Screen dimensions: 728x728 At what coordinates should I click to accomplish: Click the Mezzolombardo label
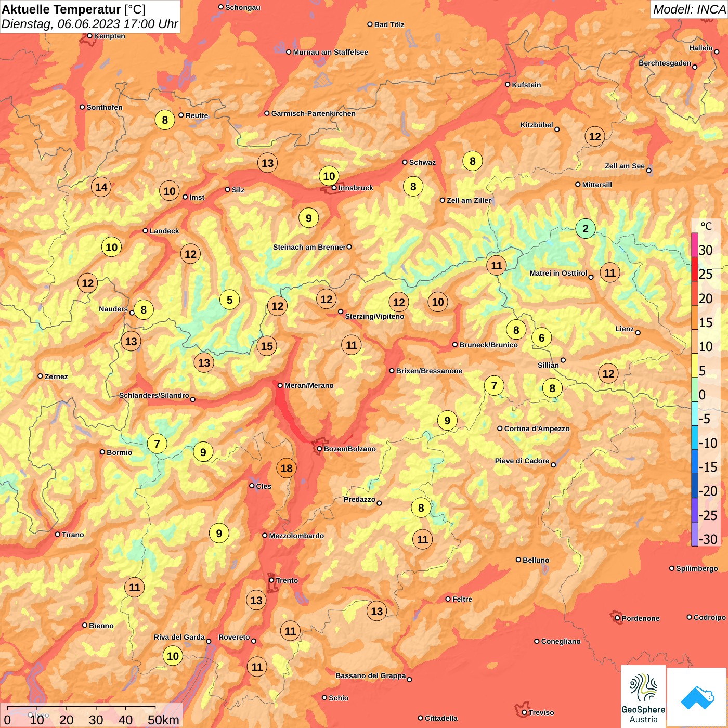point(296,536)
